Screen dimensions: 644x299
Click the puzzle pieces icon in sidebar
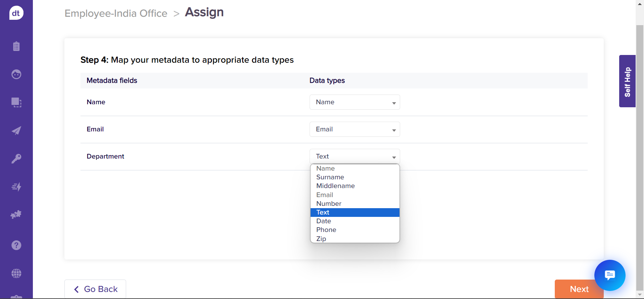pyautogui.click(x=16, y=215)
